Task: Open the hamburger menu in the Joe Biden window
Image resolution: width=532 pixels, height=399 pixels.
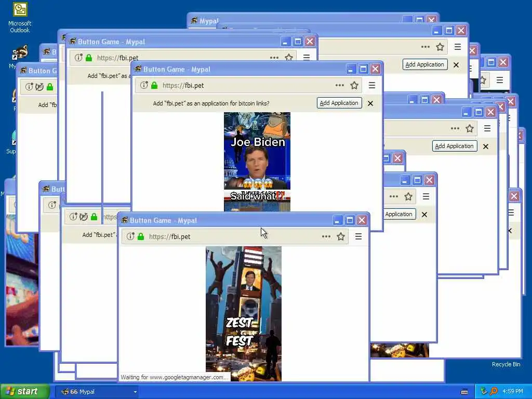Action: 372,85
